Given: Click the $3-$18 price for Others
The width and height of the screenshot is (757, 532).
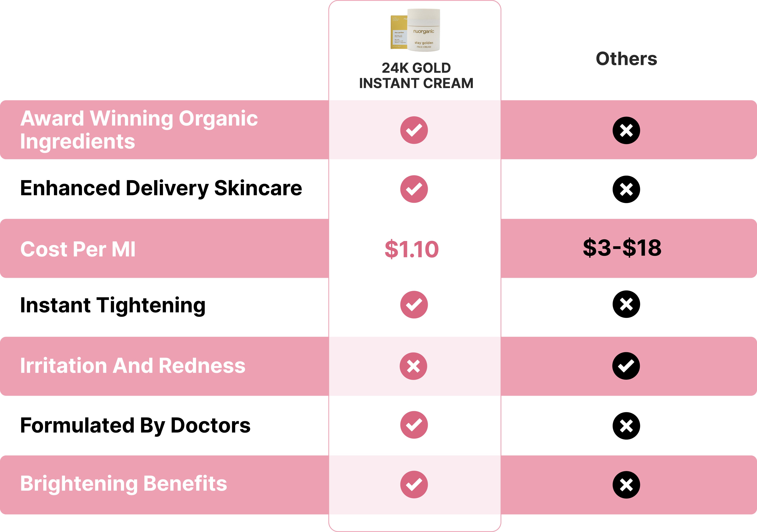Looking at the screenshot, I should [622, 248].
